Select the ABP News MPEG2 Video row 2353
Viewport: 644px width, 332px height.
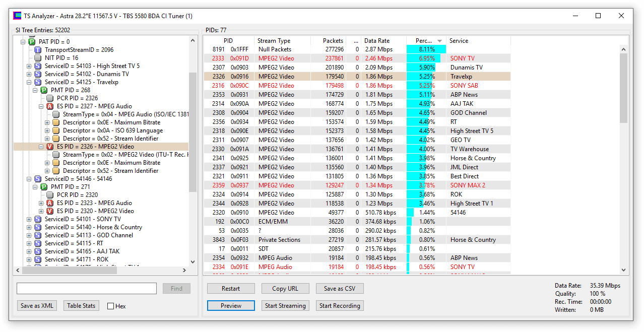tap(357, 95)
